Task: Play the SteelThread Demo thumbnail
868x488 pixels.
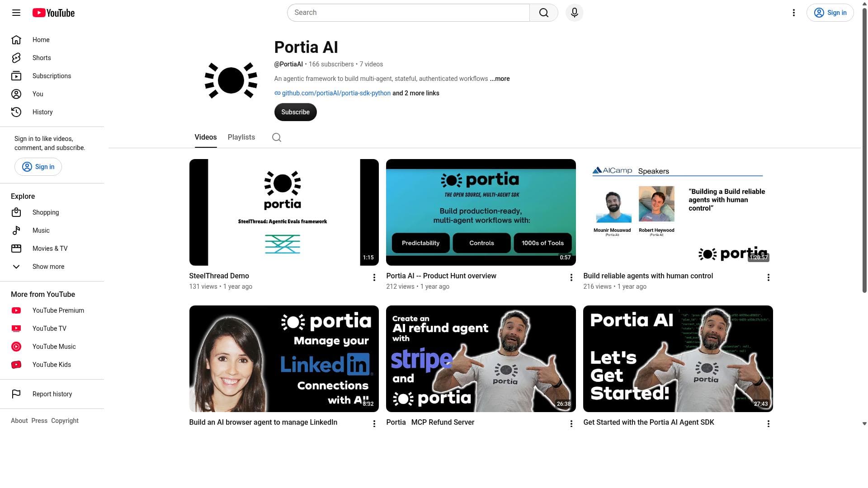Action: [x=284, y=212]
